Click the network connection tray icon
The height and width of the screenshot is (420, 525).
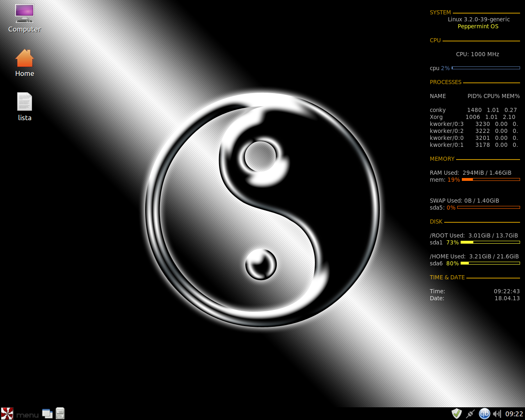click(x=470, y=413)
